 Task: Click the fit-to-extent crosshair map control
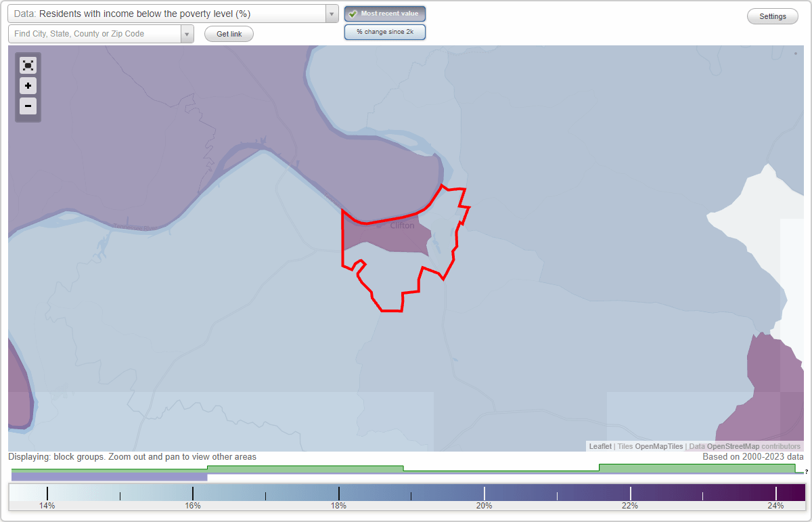click(x=28, y=65)
